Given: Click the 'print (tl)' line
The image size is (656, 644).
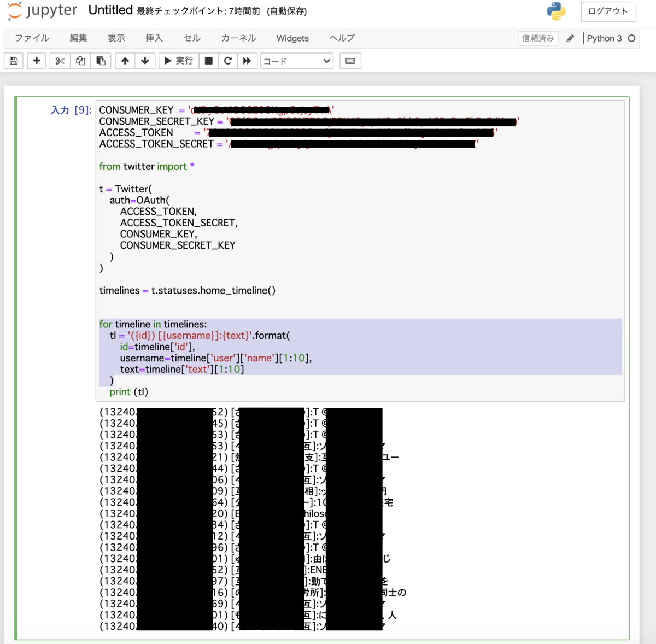Looking at the screenshot, I should [128, 392].
